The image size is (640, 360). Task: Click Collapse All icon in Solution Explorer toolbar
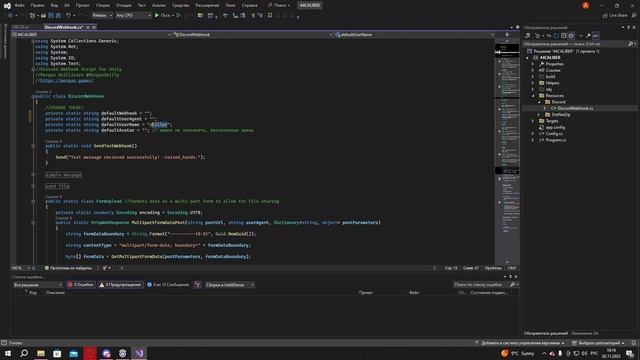point(563,36)
